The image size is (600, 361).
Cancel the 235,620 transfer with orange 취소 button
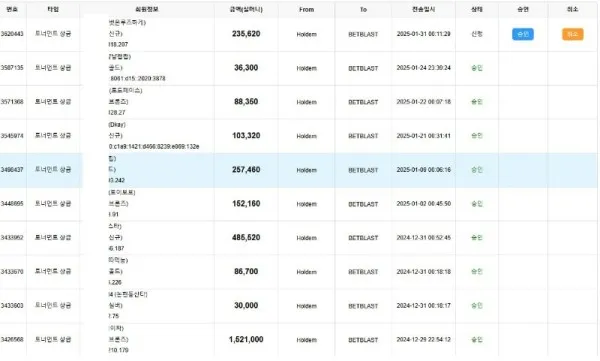572,34
